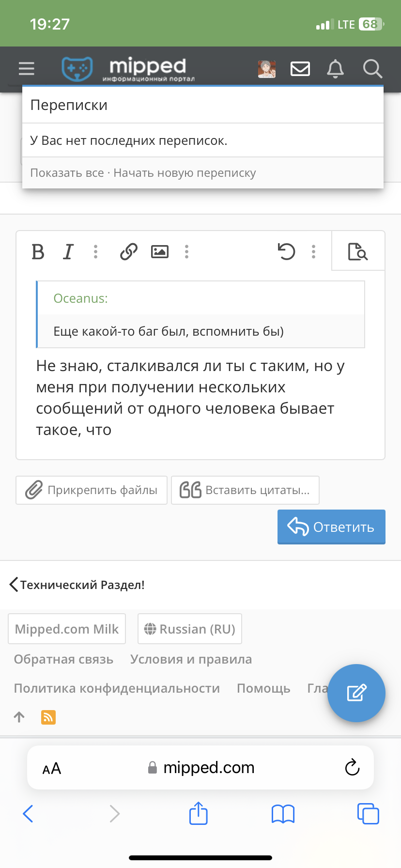The width and height of the screenshot is (401, 868).
Task: Click "Прикрепить файлы" attach button
Action: point(92,490)
